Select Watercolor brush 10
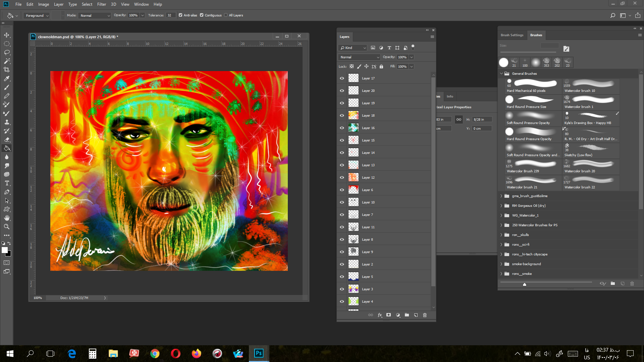644x362 pixels. (x=591, y=86)
